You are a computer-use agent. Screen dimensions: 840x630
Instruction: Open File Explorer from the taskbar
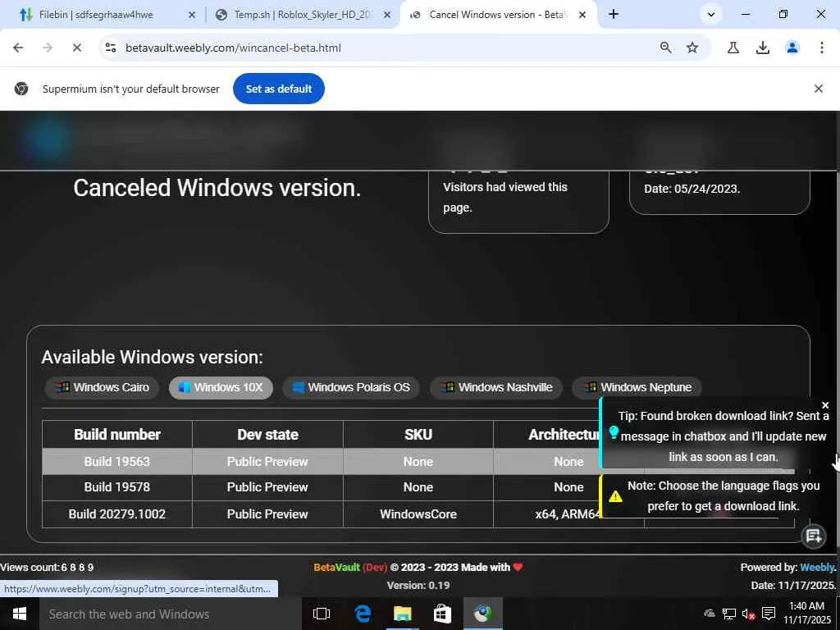(402, 614)
